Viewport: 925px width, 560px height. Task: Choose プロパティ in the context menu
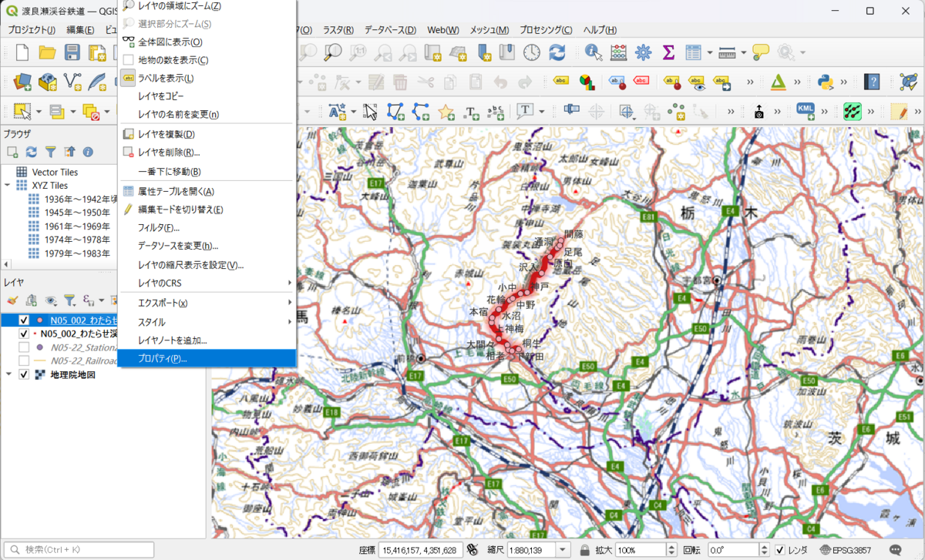(x=206, y=358)
